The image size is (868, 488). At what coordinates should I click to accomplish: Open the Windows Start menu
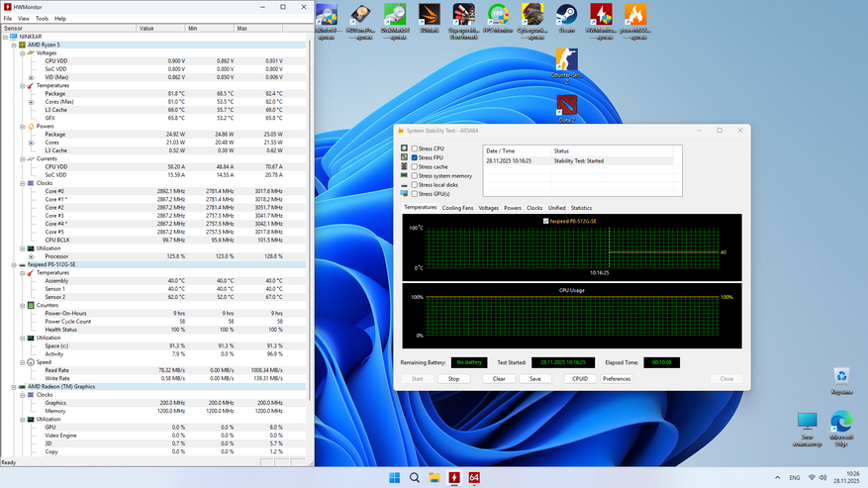395,477
